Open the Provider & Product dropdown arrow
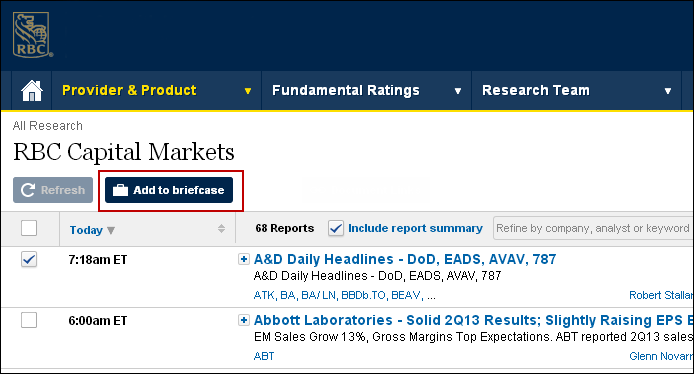The height and width of the screenshot is (374, 694). point(248,91)
